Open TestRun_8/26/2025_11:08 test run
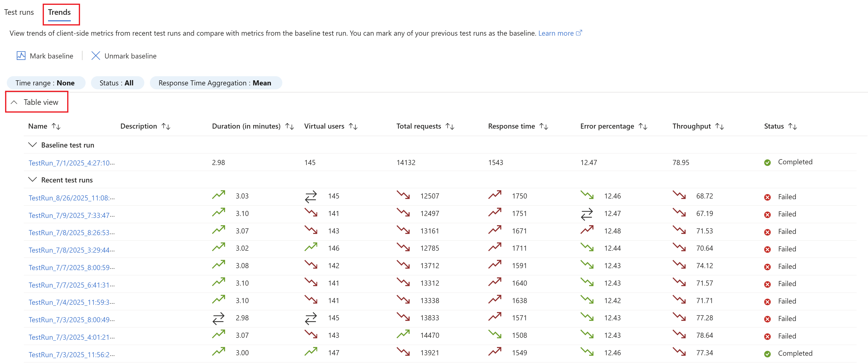The height and width of the screenshot is (364, 868). coord(72,198)
